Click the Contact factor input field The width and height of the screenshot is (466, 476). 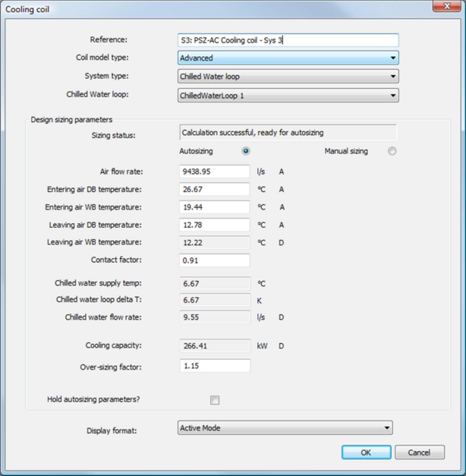point(215,260)
